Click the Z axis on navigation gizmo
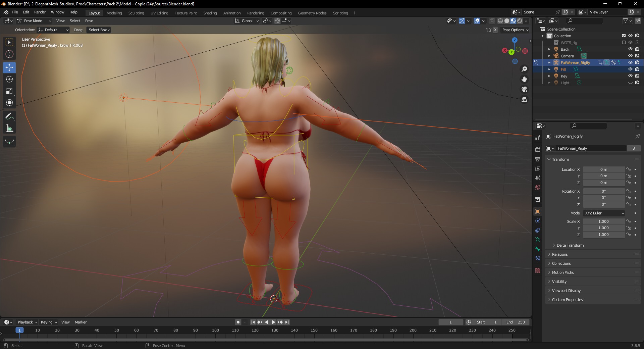The height and width of the screenshot is (349, 644). coord(515,40)
